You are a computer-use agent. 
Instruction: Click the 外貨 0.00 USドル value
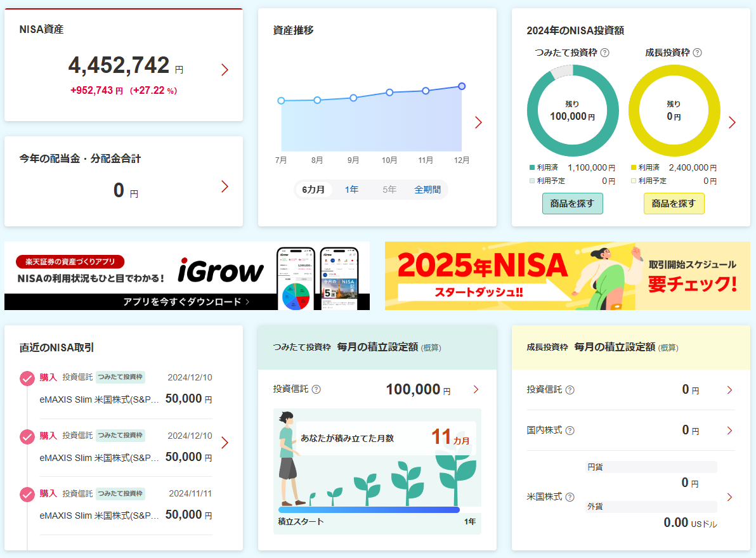coord(690,523)
